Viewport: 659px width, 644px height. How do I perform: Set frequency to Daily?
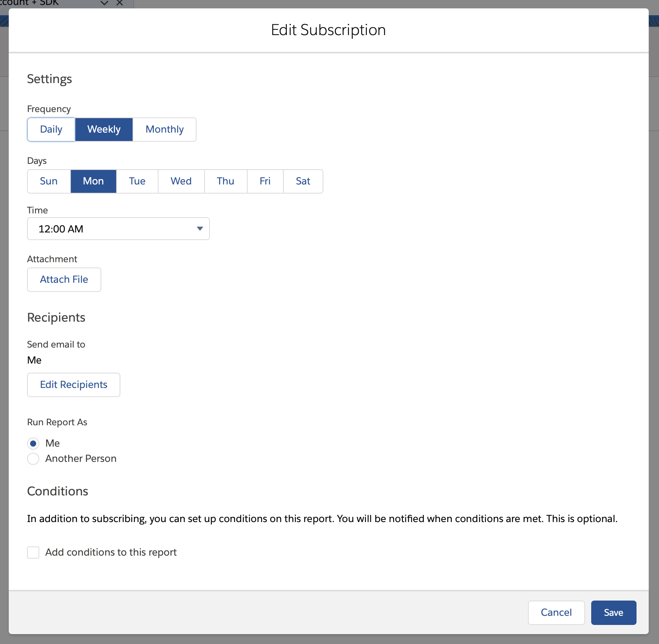51,130
